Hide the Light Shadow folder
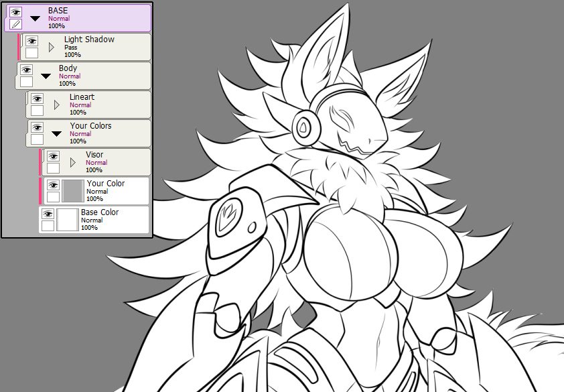 pos(31,41)
